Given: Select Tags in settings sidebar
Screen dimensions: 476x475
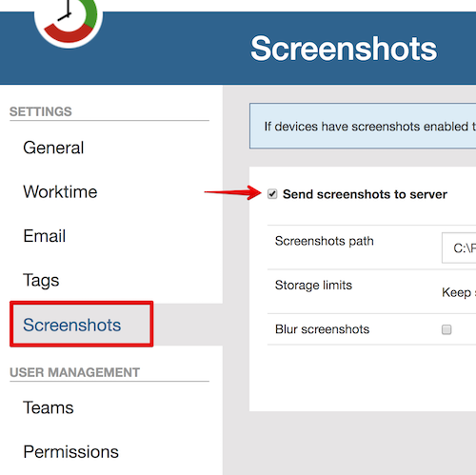Looking at the screenshot, I should click(41, 280).
